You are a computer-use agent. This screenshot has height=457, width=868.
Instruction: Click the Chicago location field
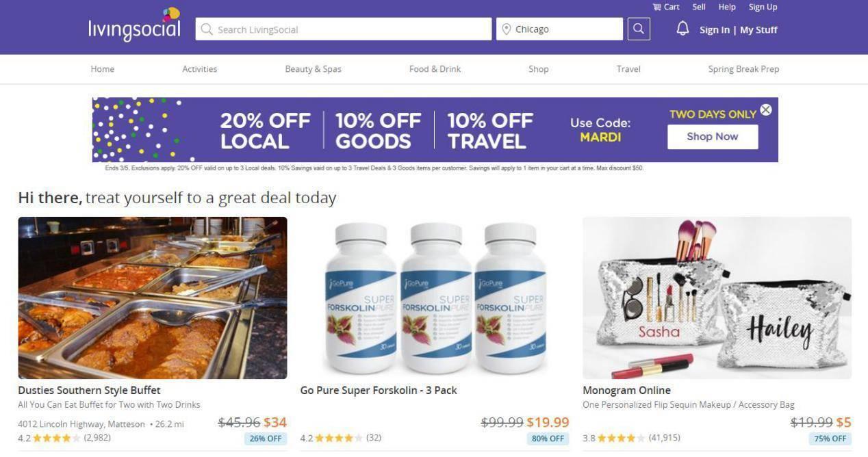pyautogui.click(x=560, y=29)
